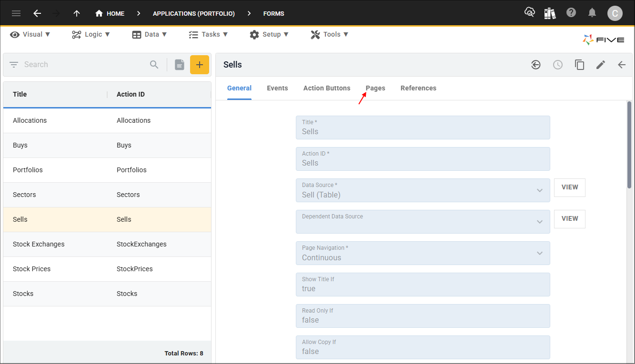The height and width of the screenshot is (364, 635).
Task: Click the FORMS breadcrumb
Action: tap(273, 14)
